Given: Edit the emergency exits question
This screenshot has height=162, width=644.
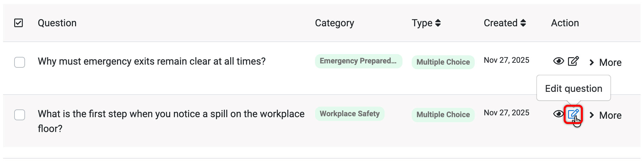Looking at the screenshot, I should click(573, 61).
